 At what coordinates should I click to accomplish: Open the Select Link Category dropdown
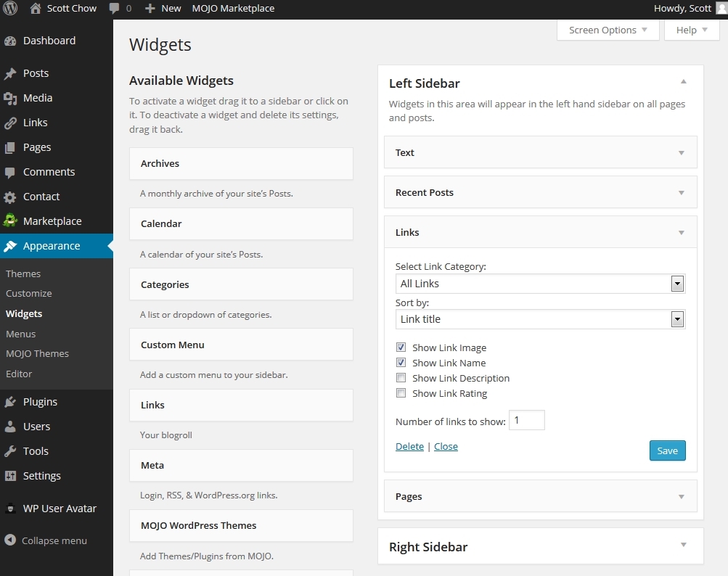pyautogui.click(x=540, y=284)
